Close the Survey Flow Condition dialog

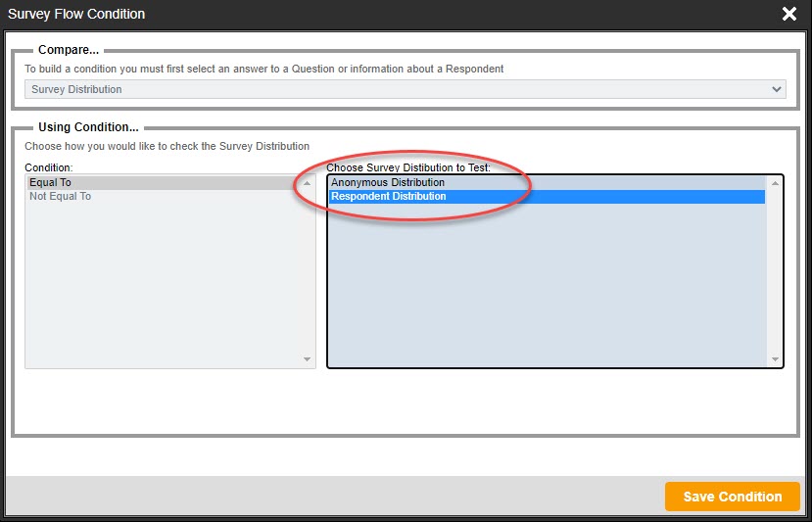pos(789,14)
